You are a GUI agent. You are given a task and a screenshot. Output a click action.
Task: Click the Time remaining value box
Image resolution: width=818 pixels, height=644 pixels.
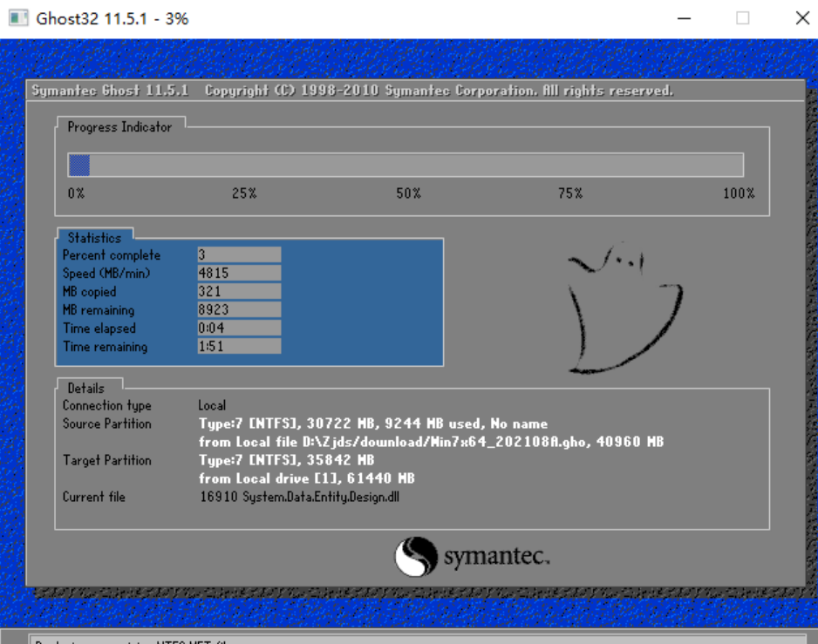coord(239,346)
